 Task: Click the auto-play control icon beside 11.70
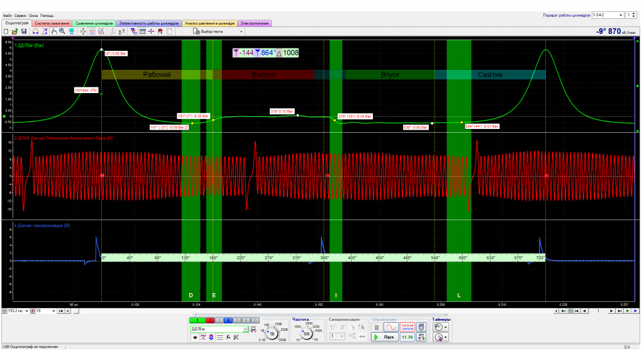pyautogui.click(x=421, y=337)
